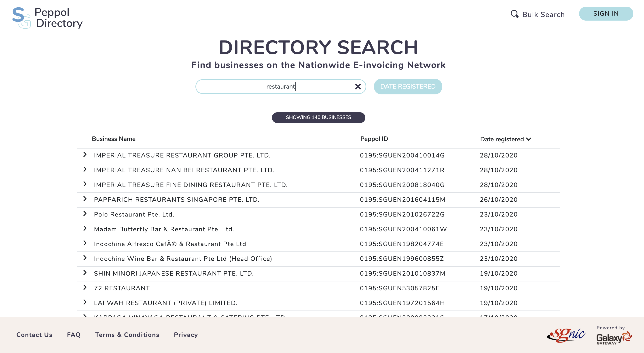Expand the 72 RESTAURANT entry
644x353 pixels.
[85, 287]
